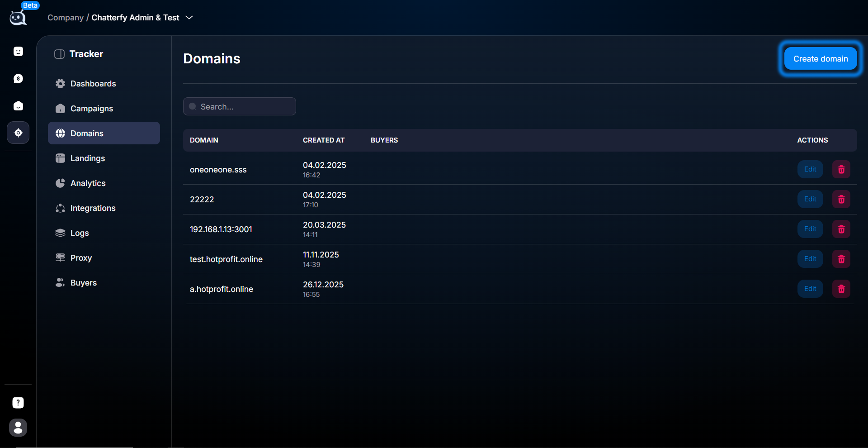Click the BUYERS column header
This screenshot has width=868, height=448.
(x=384, y=140)
